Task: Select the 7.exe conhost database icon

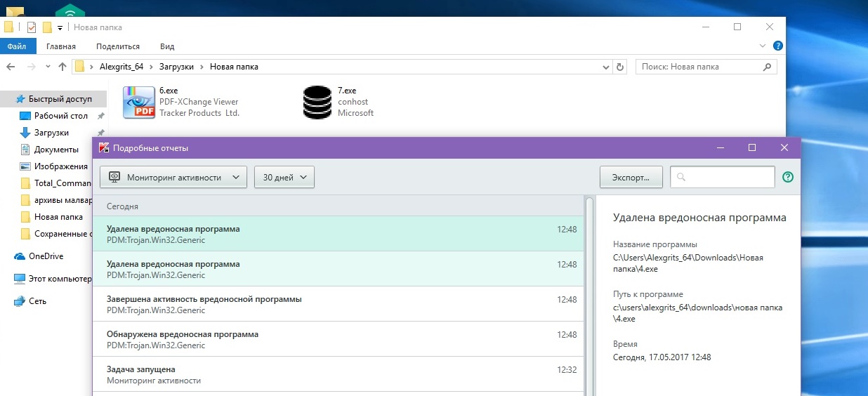Action: tap(317, 102)
